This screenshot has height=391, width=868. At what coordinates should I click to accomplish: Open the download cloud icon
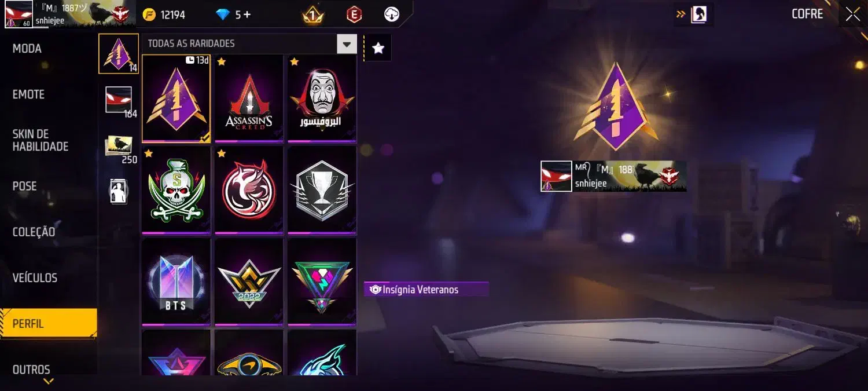[x=392, y=15]
